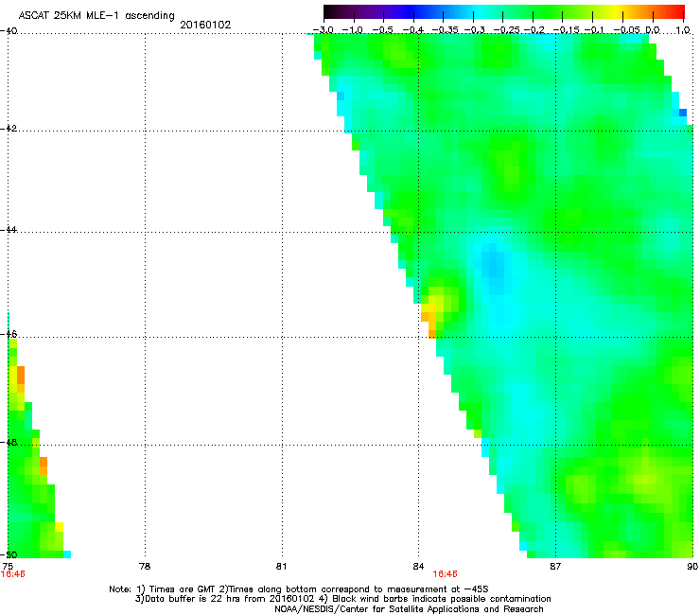Select the "-0.1" colorbar label
The width and height of the screenshot is (700, 615).
(x=594, y=30)
